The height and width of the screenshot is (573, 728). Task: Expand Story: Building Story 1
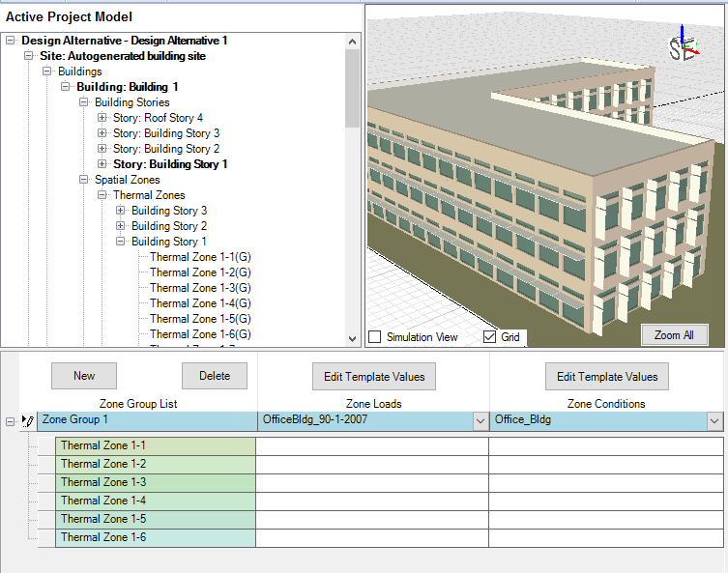pos(102,163)
